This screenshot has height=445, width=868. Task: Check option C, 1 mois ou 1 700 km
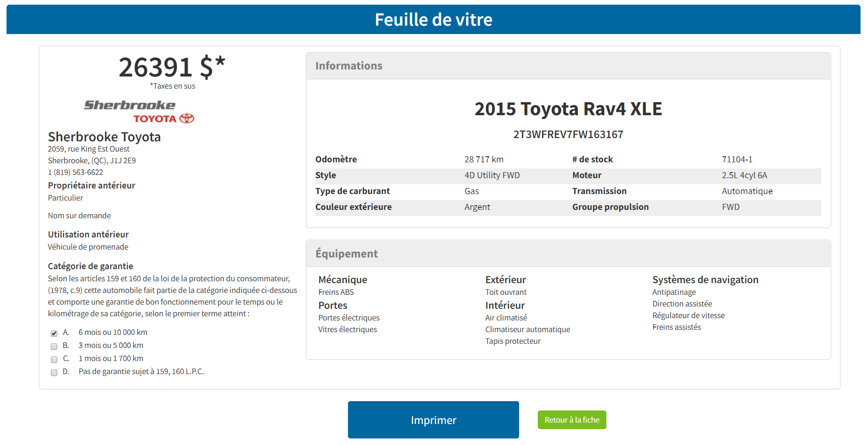(x=54, y=359)
